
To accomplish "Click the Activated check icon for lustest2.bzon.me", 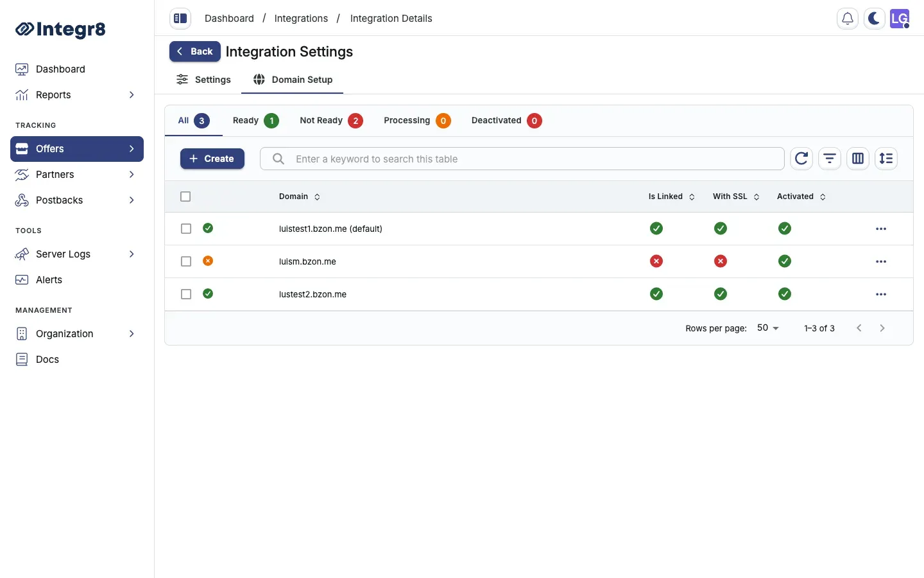I will [785, 294].
